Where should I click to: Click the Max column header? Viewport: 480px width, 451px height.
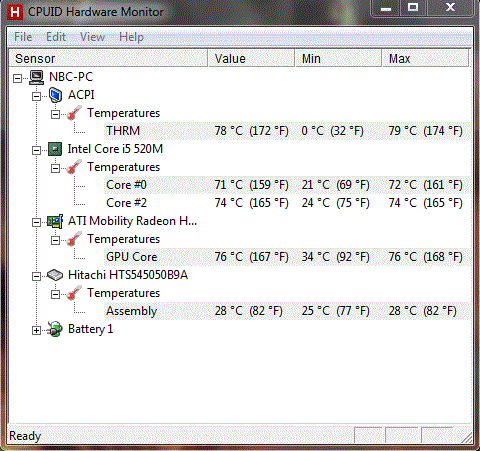(426, 59)
